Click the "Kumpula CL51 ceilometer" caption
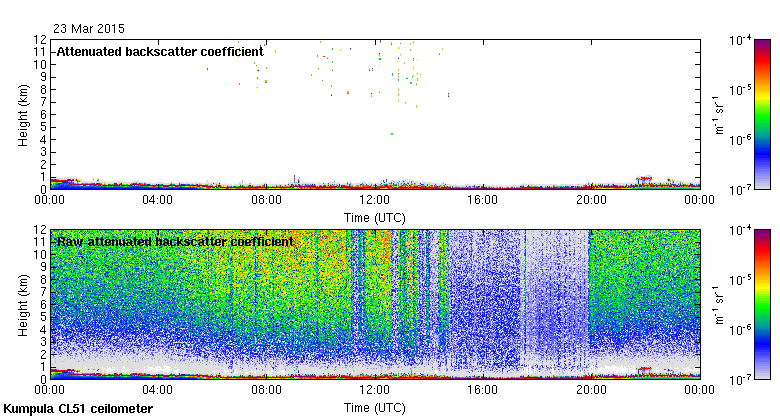Image resolution: width=780 pixels, height=420 pixels. [78, 409]
